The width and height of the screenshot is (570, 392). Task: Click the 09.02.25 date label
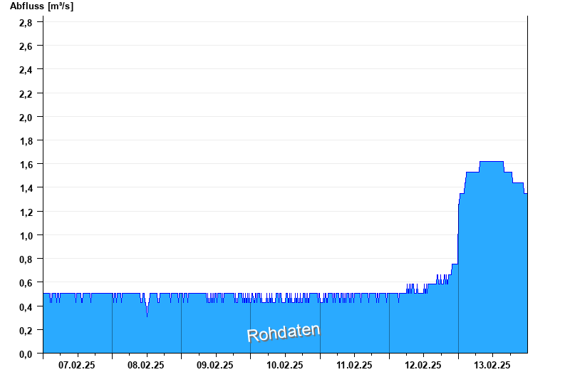point(215,365)
